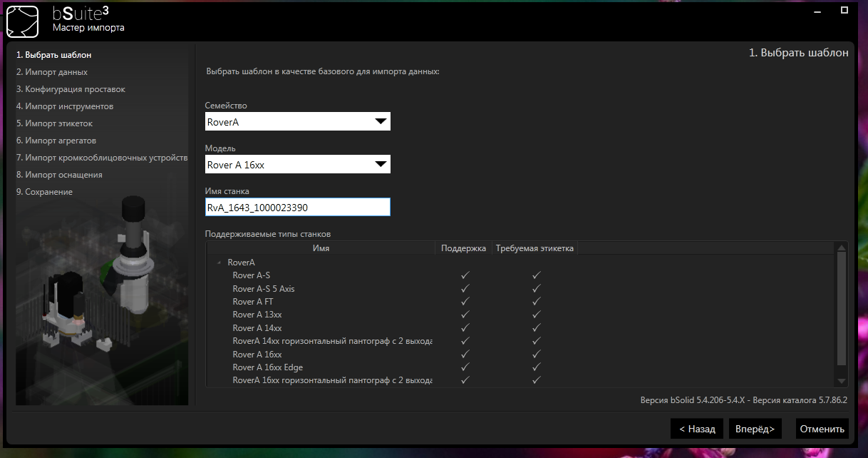Screen dimensions: 868x458
Task: Select step 9. Сохранение
Action: coord(44,192)
